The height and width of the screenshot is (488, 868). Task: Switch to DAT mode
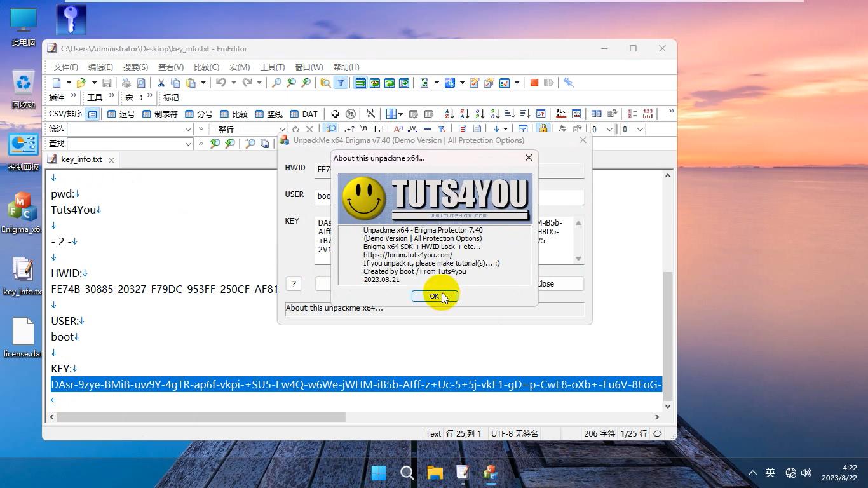point(304,114)
